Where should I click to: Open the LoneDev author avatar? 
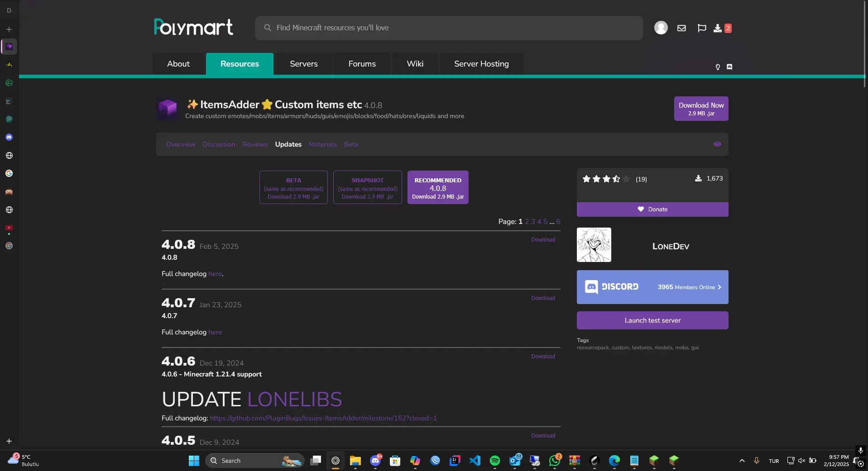tap(594, 245)
